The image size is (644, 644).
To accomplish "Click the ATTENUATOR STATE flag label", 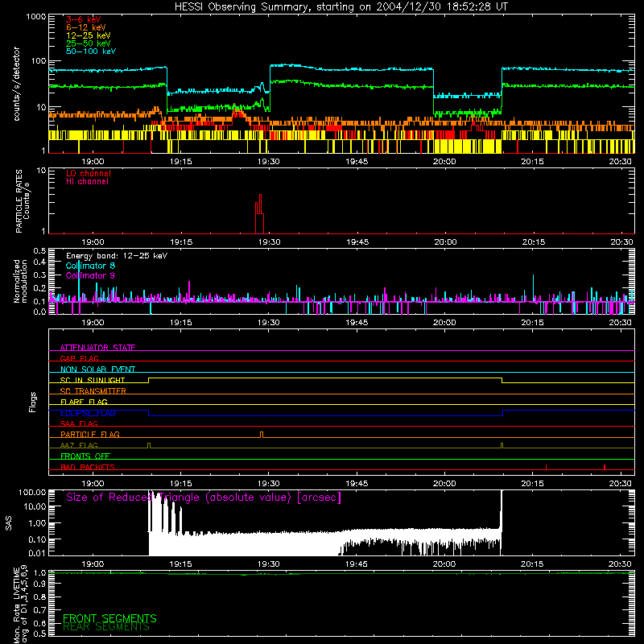I will [97, 348].
